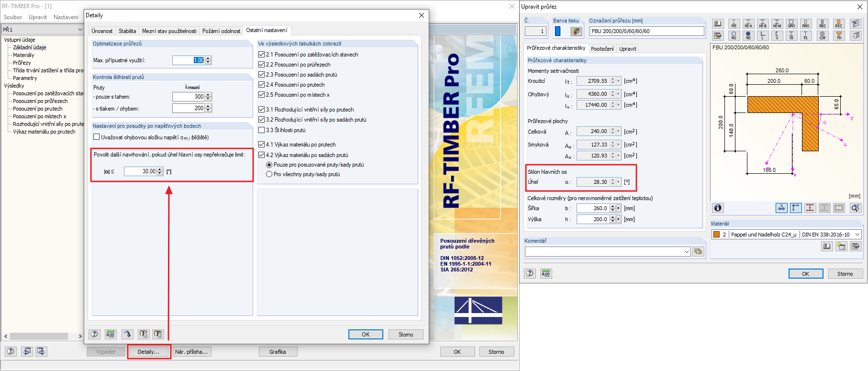Select Materiály in the navigation tree
Image resolution: width=868 pixels, height=371 pixels.
point(23,55)
